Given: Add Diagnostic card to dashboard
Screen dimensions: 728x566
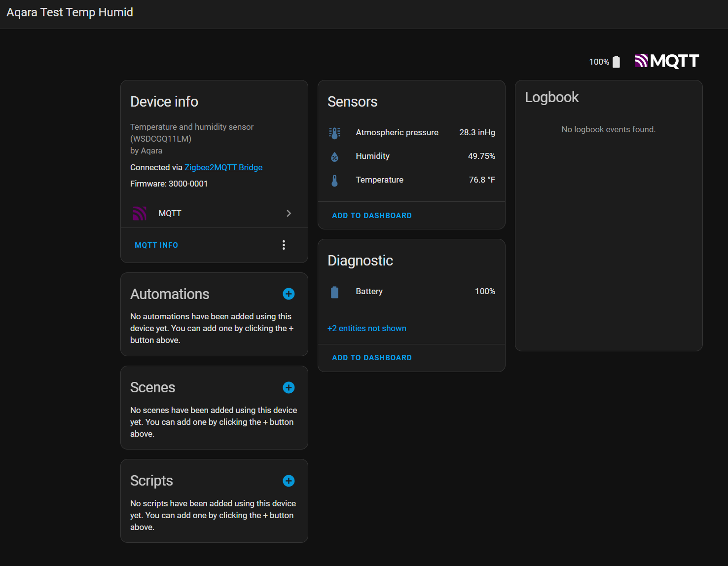Looking at the screenshot, I should click(371, 358).
